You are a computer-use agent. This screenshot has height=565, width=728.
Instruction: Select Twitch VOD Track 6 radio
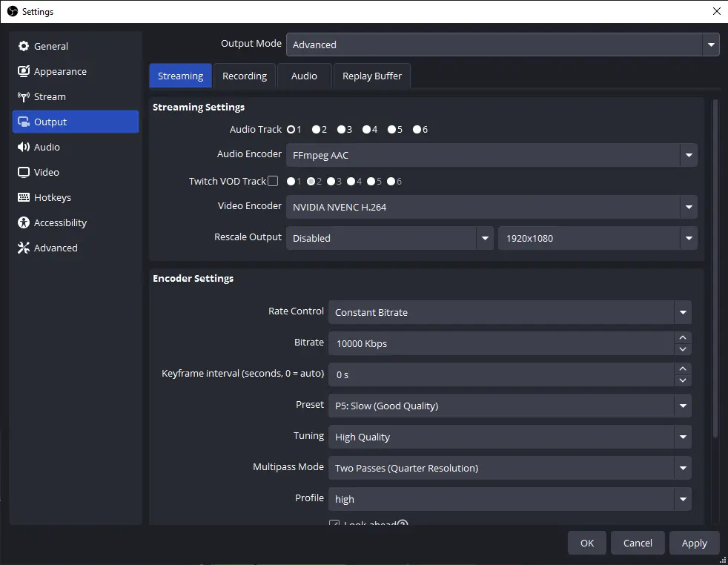coord(391,181)
